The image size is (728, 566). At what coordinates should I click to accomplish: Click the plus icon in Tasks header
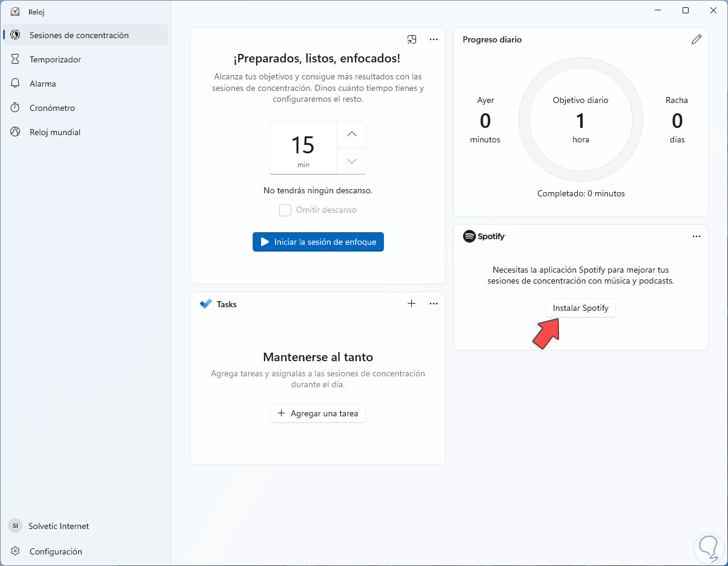(412, 304)
